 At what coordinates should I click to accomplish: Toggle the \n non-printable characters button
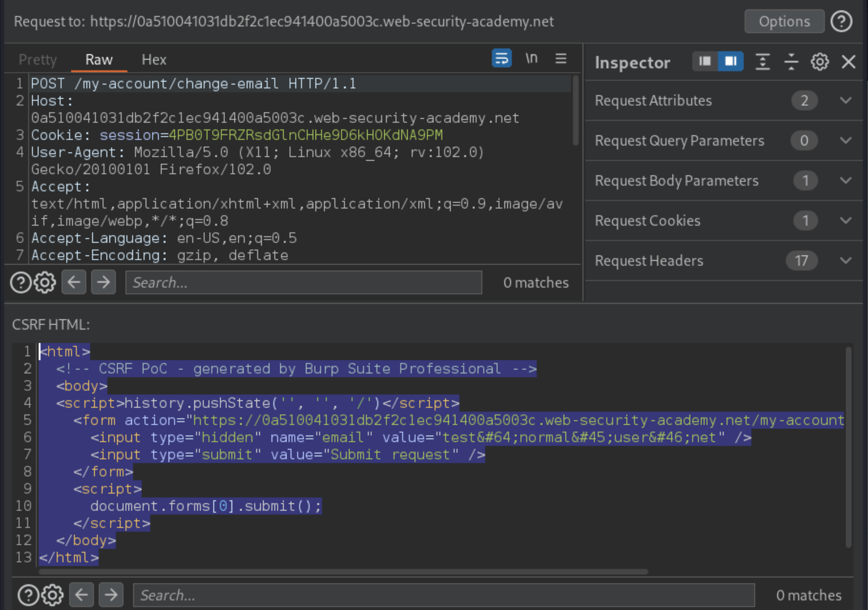coord(531,58)
